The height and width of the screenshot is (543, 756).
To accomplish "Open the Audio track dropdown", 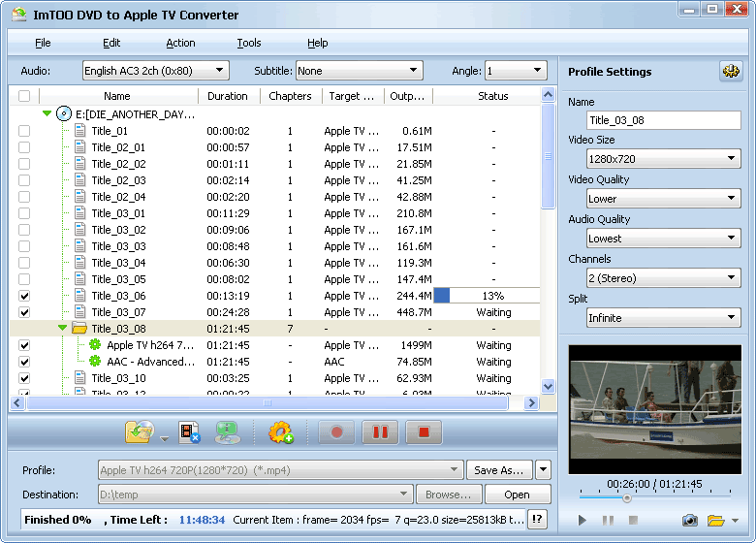I will point(154,71).
